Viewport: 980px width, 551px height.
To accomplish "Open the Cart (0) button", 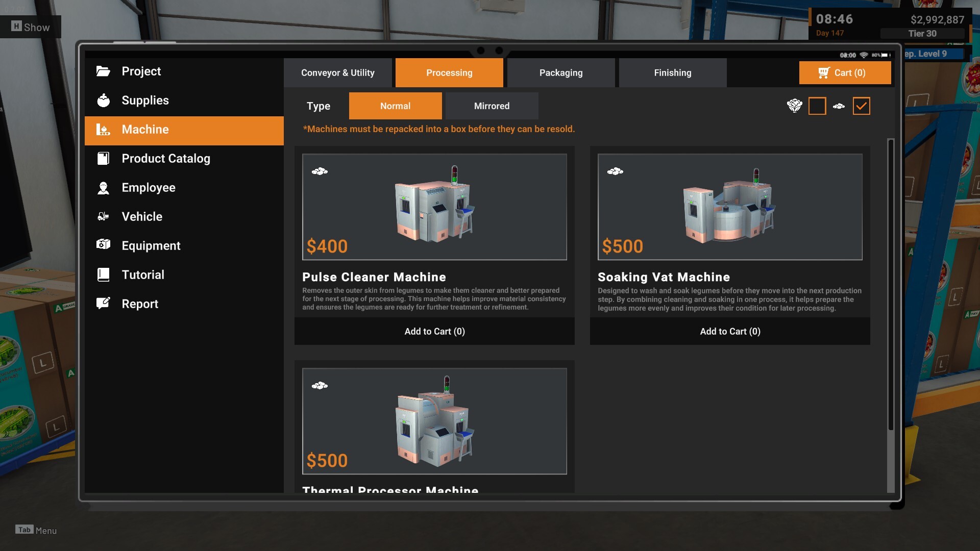I will tap(845, 72).
